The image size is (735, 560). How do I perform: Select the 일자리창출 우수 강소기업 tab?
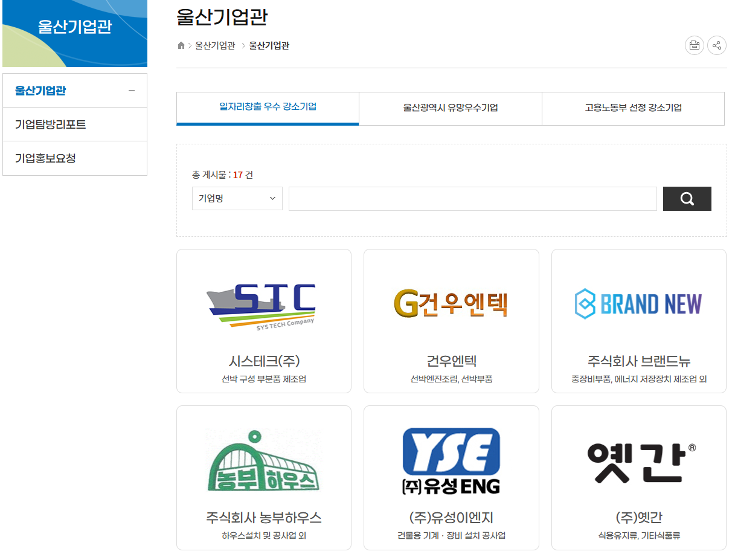click(x=268, y=108)
